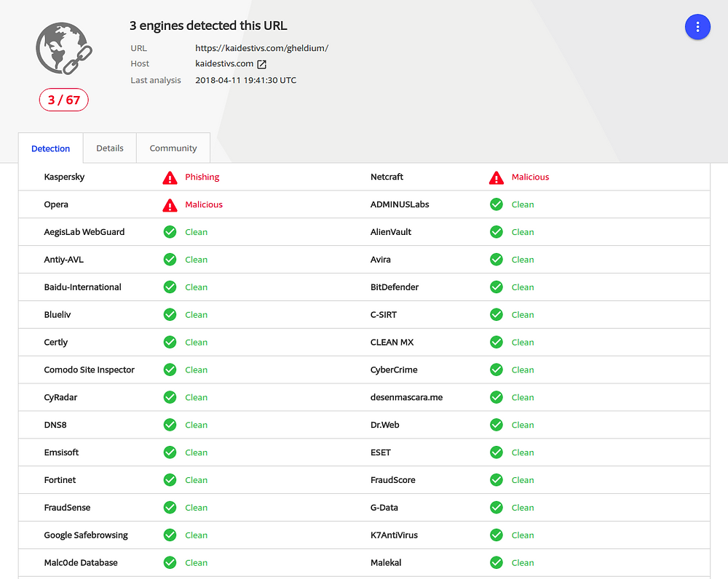Screen dimensions: 728x579
Task: Click the Malc0de Database engine name
Action: click(81, 562)
